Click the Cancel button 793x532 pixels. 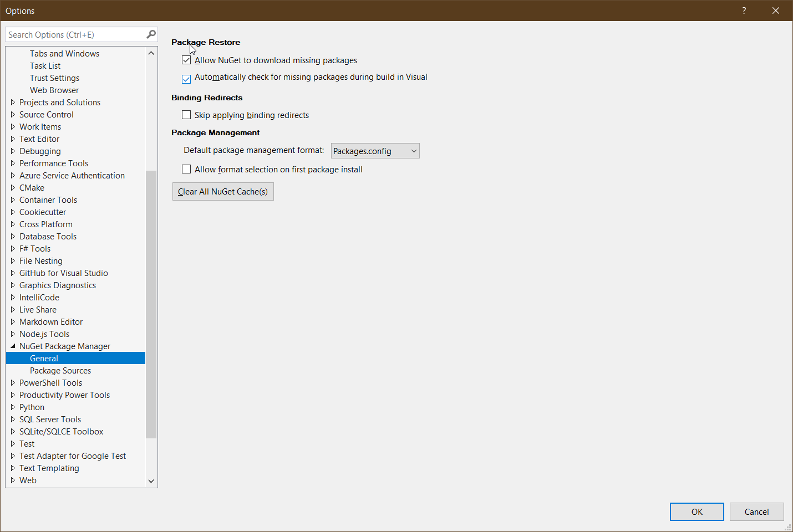756,511
